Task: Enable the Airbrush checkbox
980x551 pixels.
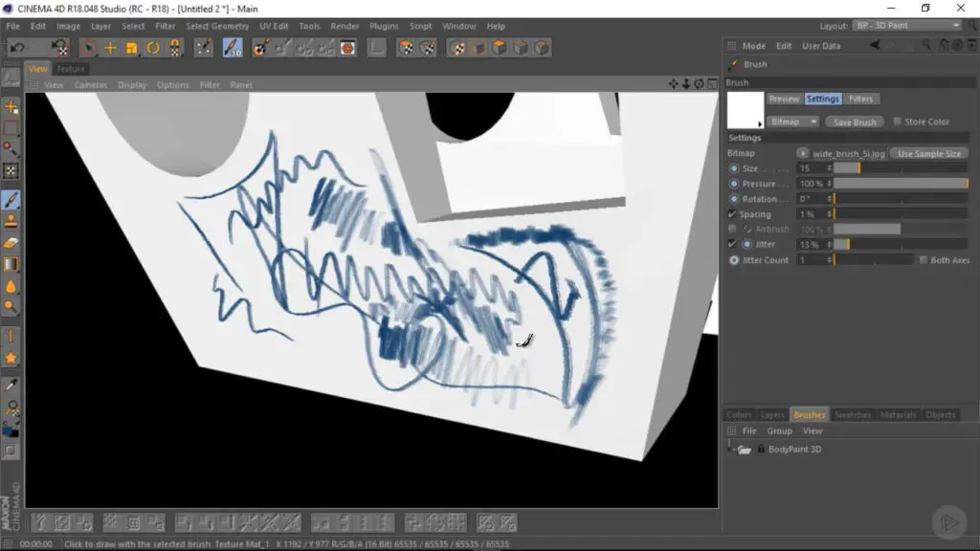Action: [x=732, y=229]
